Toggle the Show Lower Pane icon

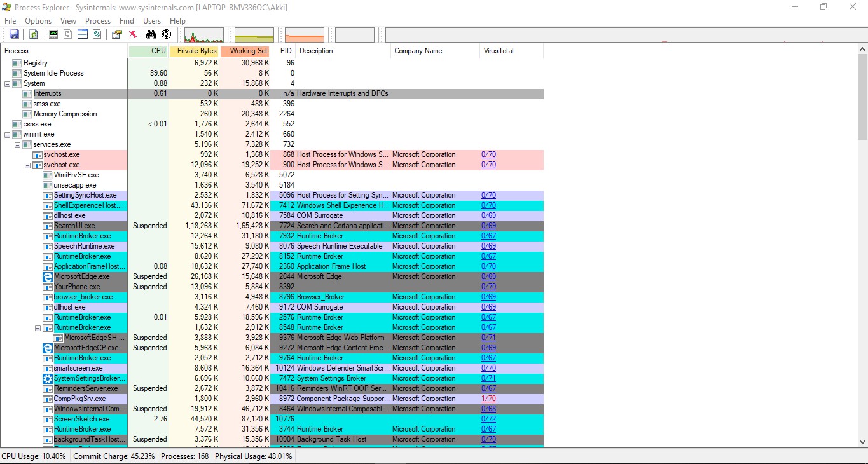(x=83, y=34)
